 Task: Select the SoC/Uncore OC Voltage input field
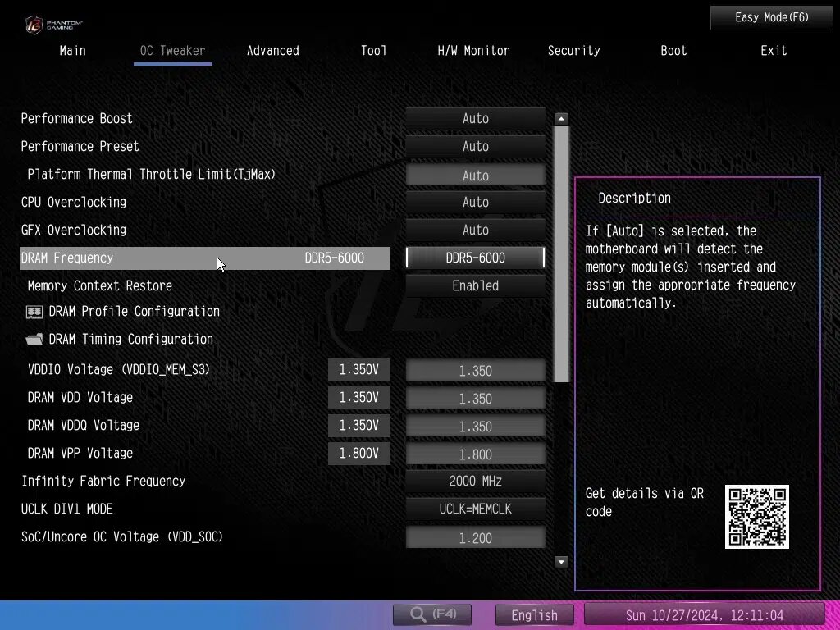475,538
